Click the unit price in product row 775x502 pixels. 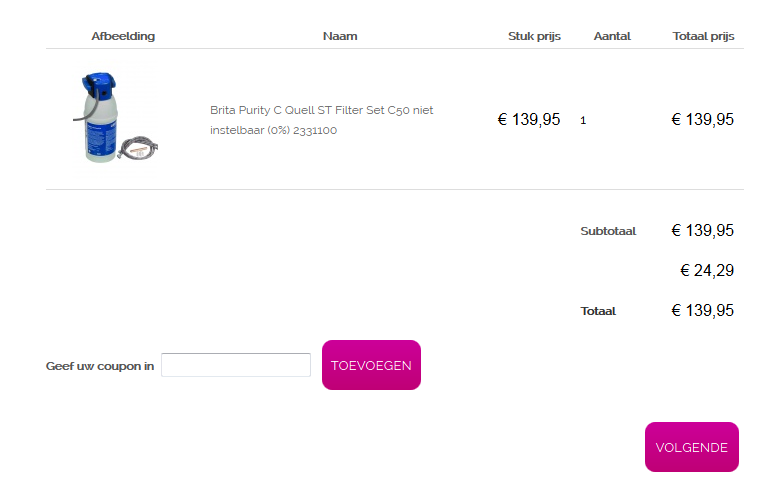click(x=529, y=120)
